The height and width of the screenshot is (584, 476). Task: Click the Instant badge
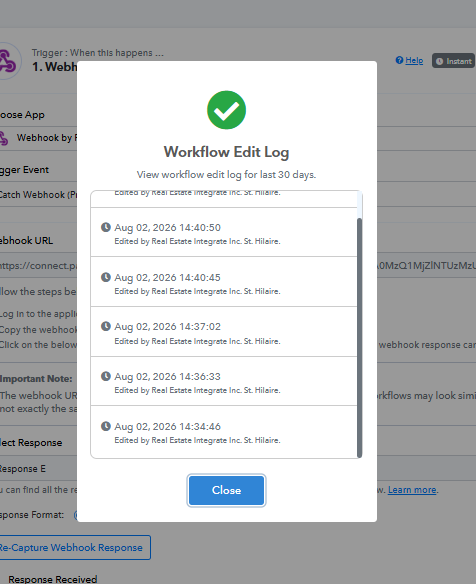(x=453, y=61)
